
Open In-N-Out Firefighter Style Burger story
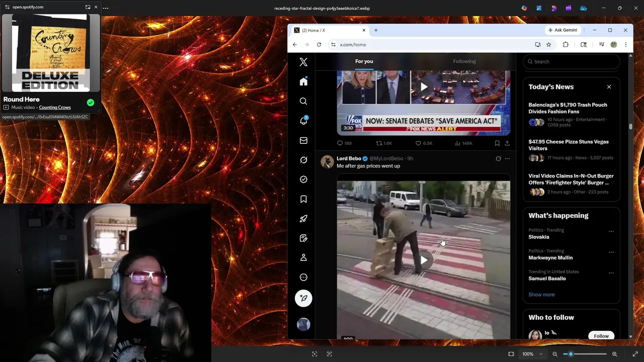(x=571, y=185)
